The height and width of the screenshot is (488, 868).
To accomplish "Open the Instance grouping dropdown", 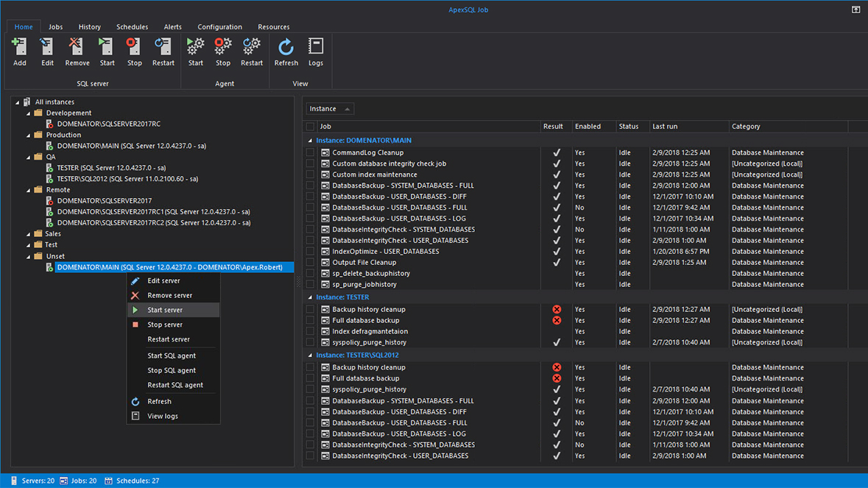I will click(x=329, y=107).
